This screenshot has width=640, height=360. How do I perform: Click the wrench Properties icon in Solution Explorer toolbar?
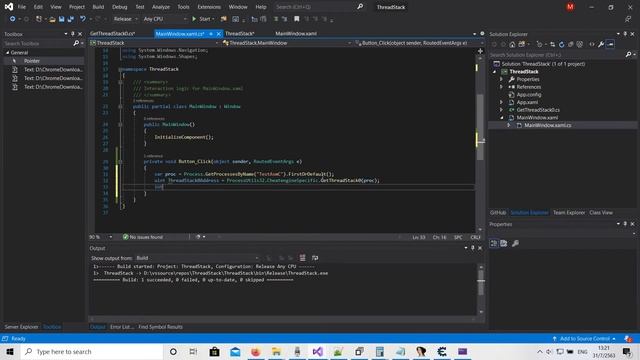pyautogui.click(x=601, y=44)
